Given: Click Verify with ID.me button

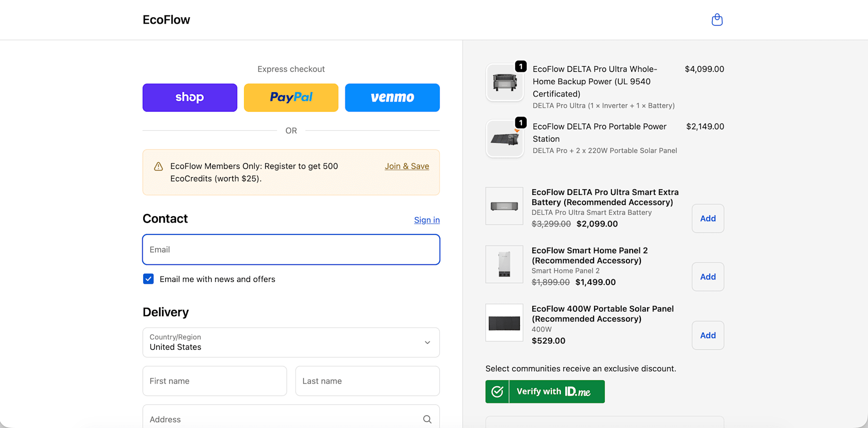Looking at the screenshot, I should (545, 392).
